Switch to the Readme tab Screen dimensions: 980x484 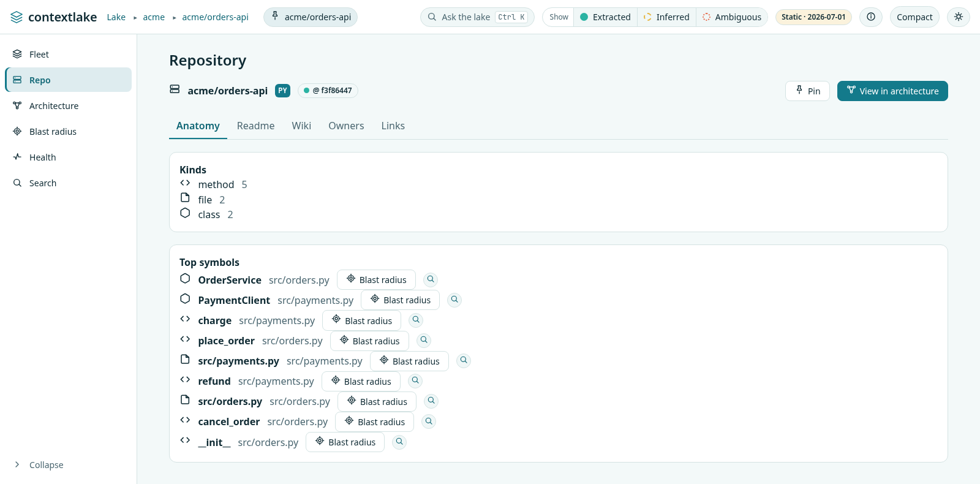[x=255, y=126]
